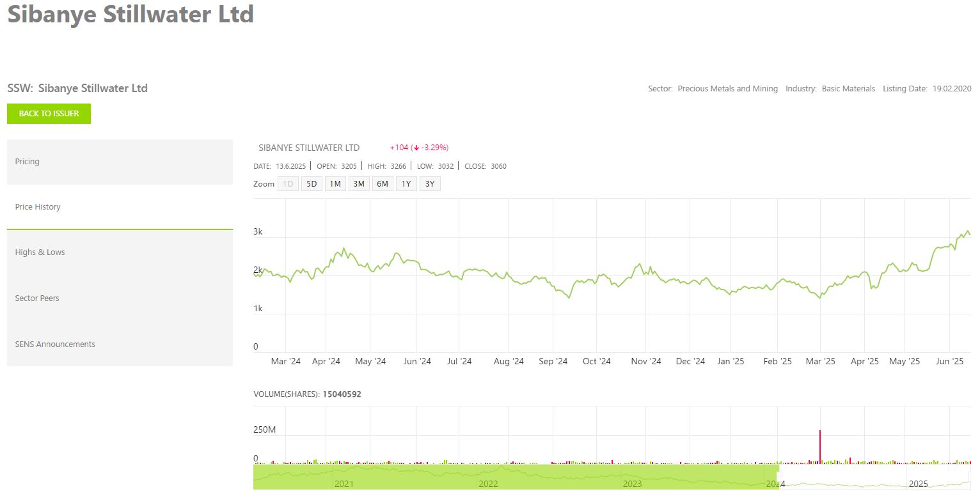980x494 pixels.
Task: Switch chart zoom to 3Y
Action: (x=430, y=184)
